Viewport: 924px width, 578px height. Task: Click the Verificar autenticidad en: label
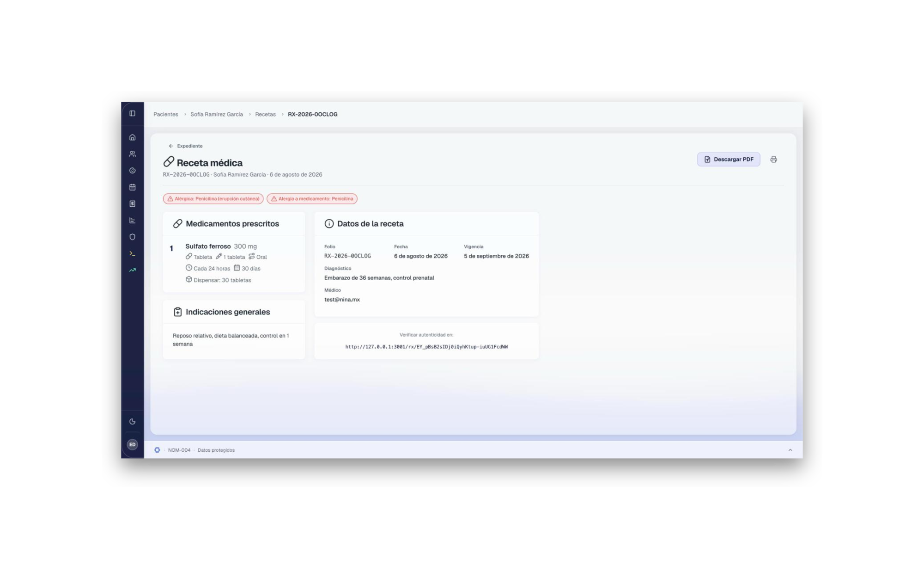click(426, 335)
